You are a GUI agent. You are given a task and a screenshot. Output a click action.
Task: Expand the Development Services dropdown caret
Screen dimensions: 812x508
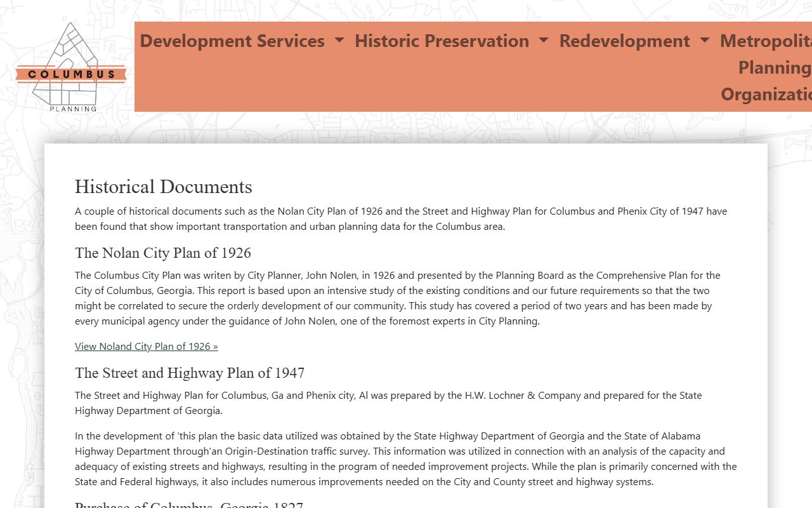coord(339,41)
